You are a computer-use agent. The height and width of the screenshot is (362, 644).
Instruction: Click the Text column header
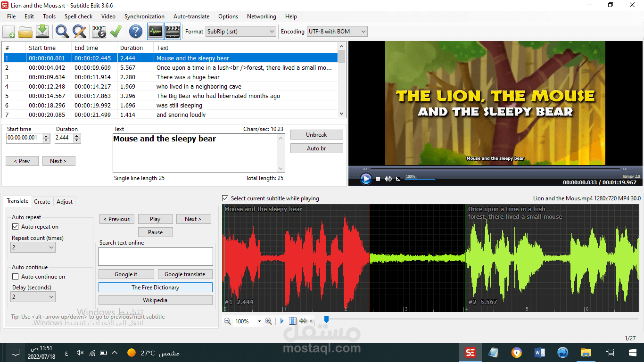(246, 48)
